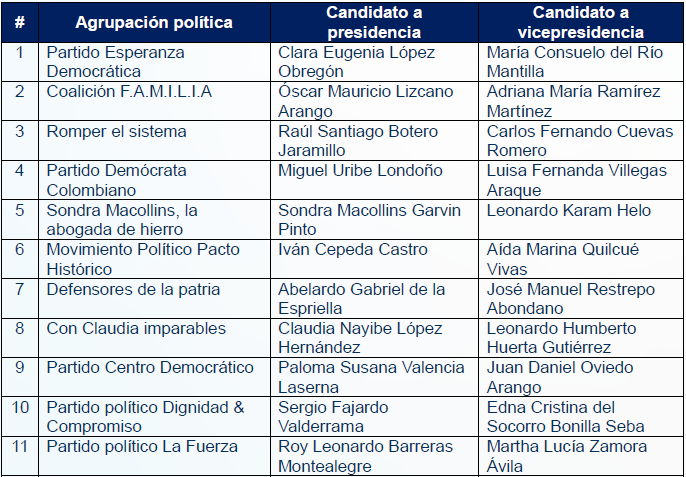The width and height of the screenshot is (686, 477).
Task: Click the 'Defensores de la patria' cell
Action: (x=133, y=290)
